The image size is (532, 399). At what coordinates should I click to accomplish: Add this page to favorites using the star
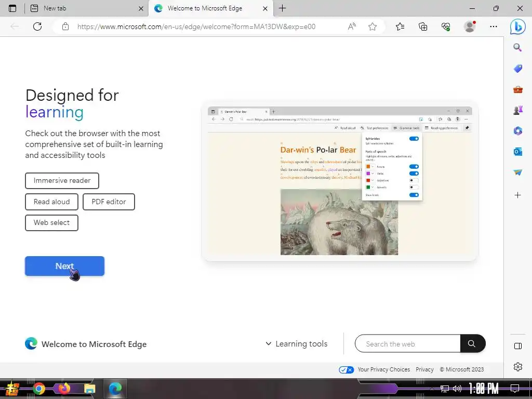click(x=373, y=26)
